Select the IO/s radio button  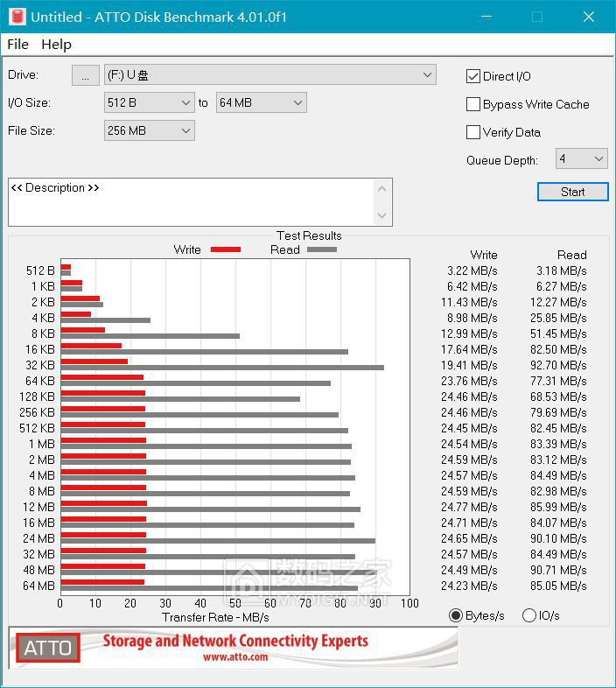(x=529, y=615)
